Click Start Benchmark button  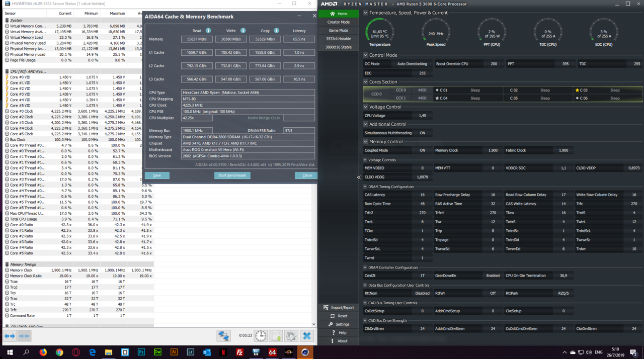click(x=232, y=175)
